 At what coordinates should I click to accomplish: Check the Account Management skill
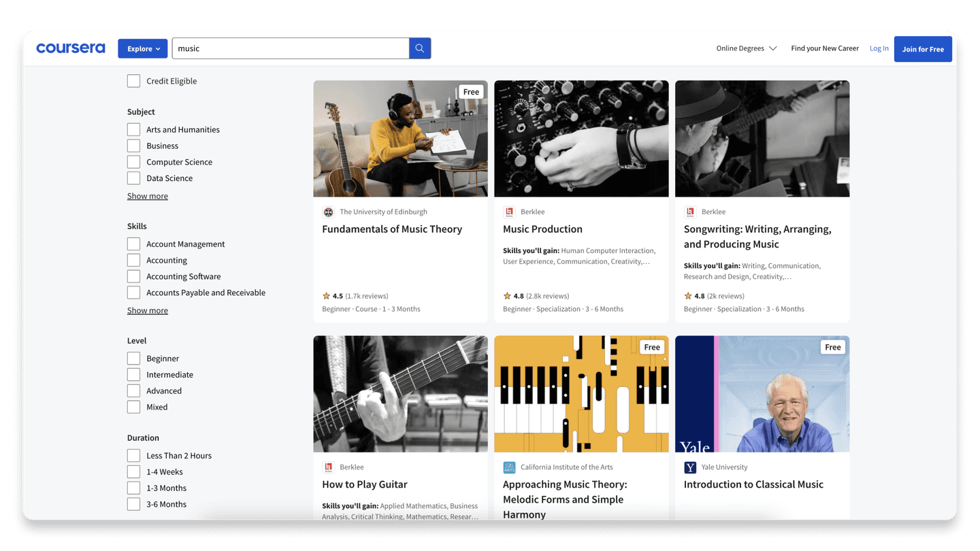[x=133, y=244]
